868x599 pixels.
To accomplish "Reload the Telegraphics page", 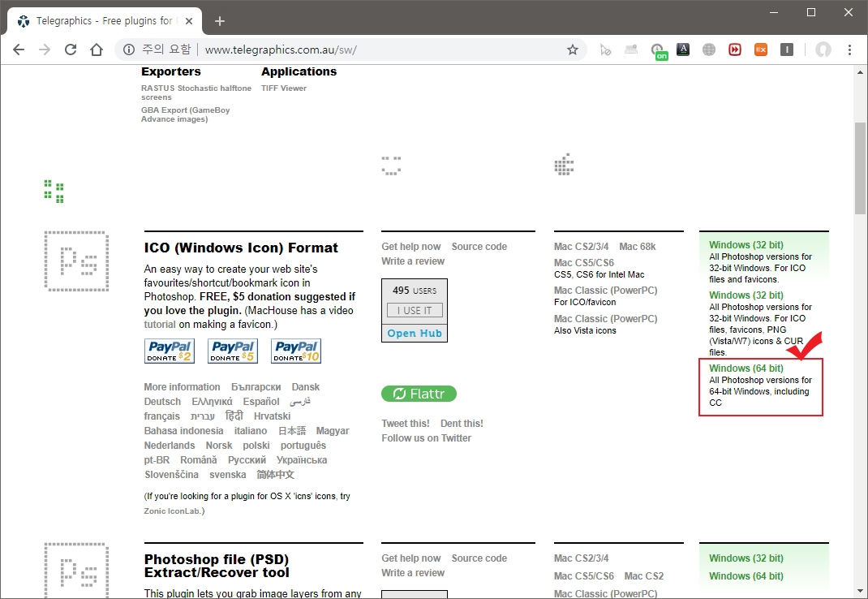I will pyautogui.click(x=71, y=50).
